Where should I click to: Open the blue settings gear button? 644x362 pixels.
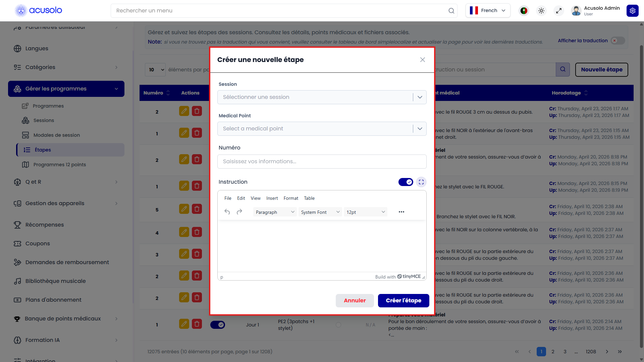(x=633, y=11)
